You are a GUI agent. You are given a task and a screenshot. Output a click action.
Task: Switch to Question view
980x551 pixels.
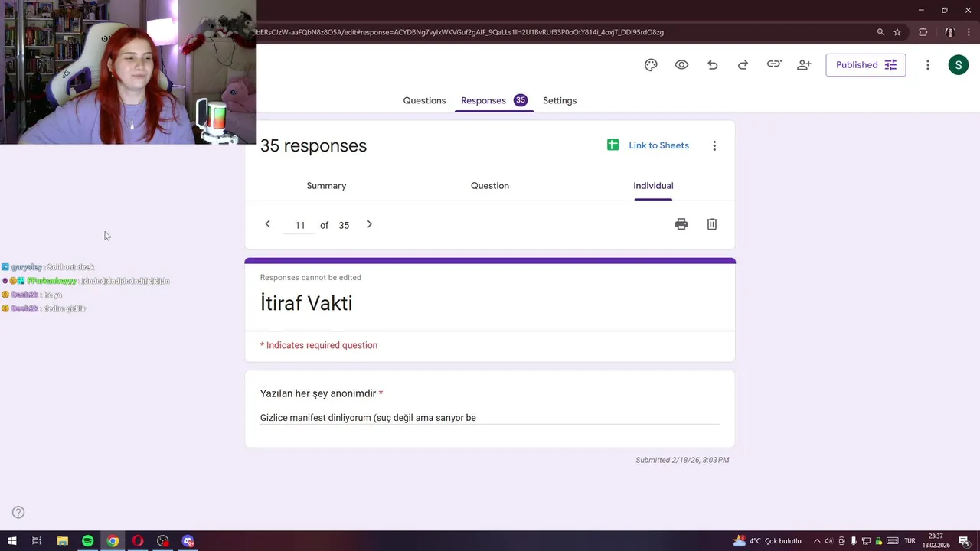490,186
